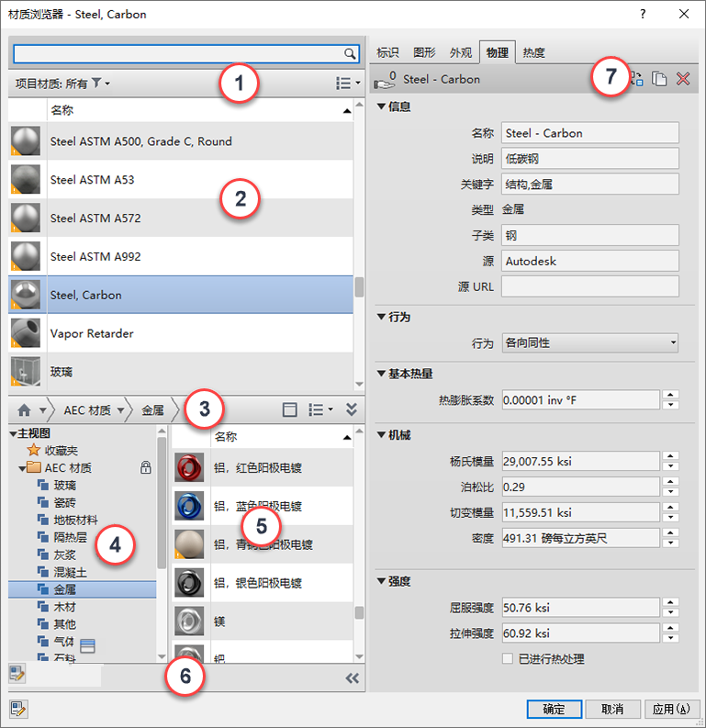Click the Vapor Retarder material thumbnail
The height and width of the screenshot is (728, 706).
(x=26, y=333)
